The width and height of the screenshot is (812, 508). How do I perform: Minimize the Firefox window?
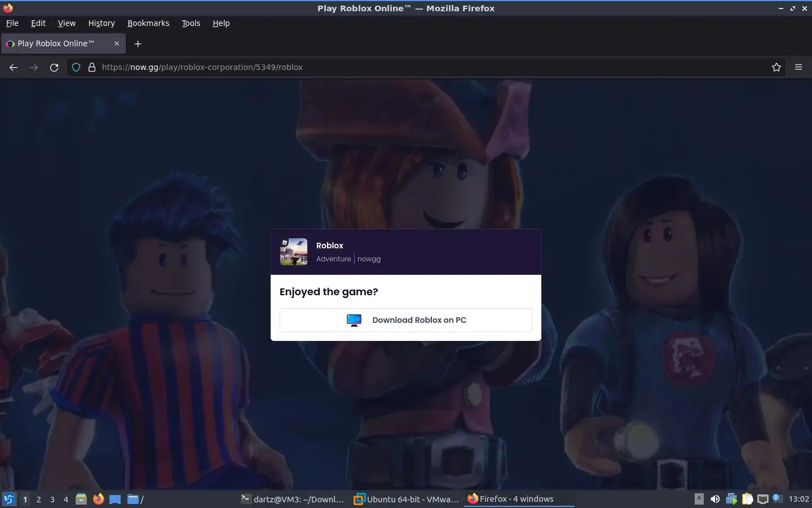point(780,8)
